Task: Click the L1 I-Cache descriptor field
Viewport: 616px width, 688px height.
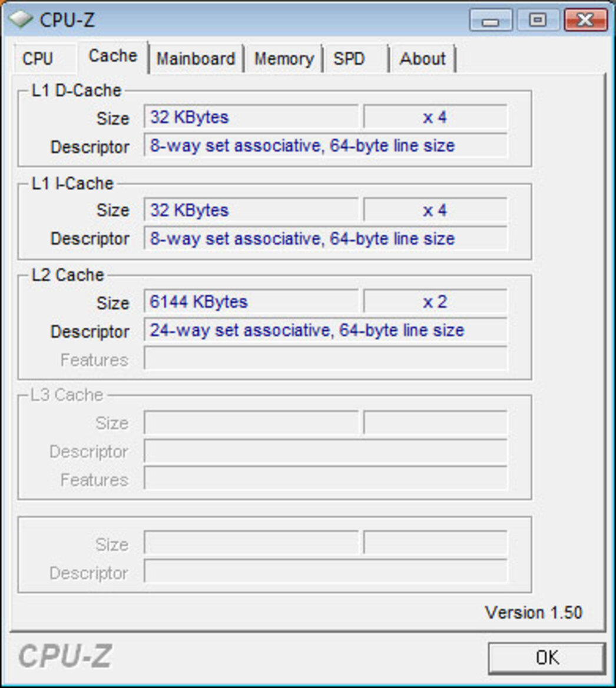Action: [325, 238]
